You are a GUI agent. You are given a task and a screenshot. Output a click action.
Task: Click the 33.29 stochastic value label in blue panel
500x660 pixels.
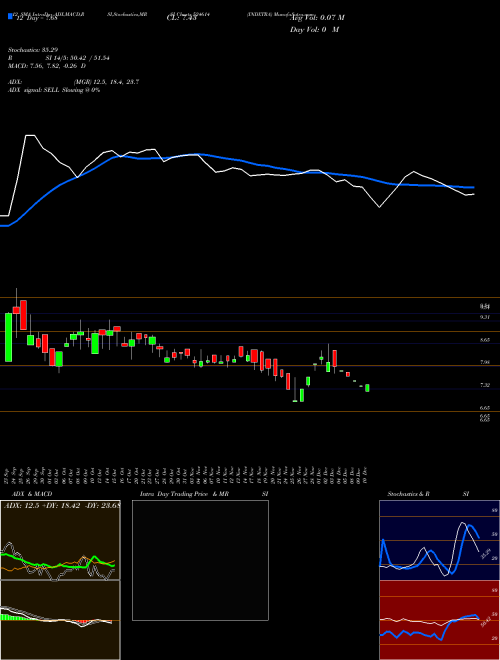coord(486,553)
